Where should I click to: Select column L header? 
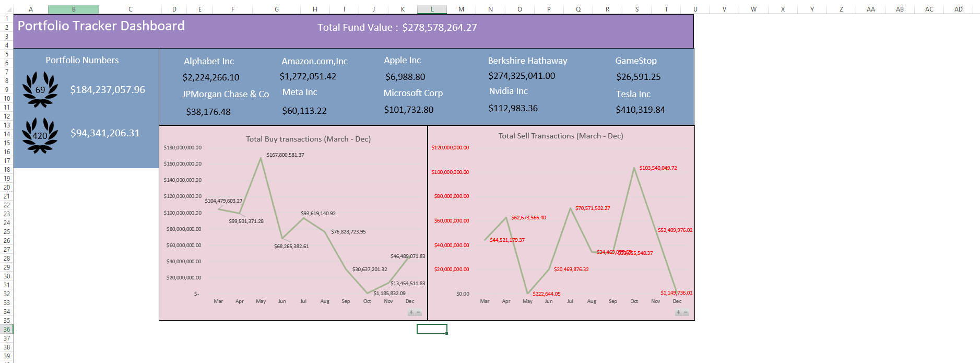[432, 9]
